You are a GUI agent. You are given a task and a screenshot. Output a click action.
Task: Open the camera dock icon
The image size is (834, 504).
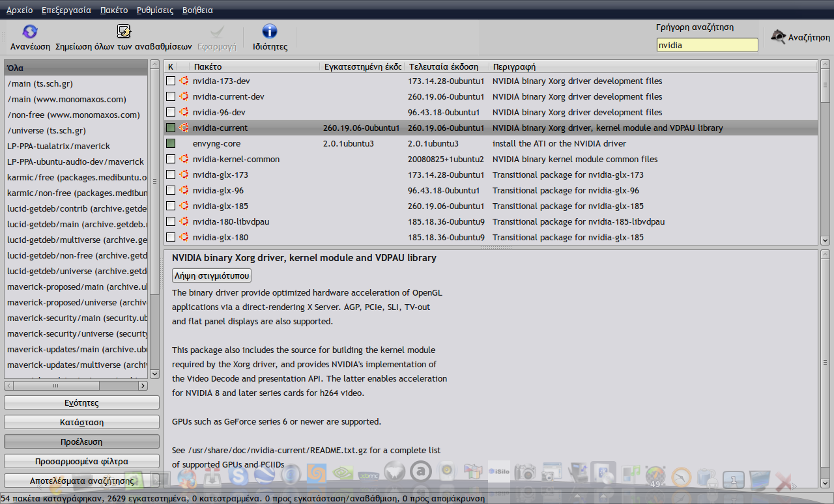coord(525,473)
